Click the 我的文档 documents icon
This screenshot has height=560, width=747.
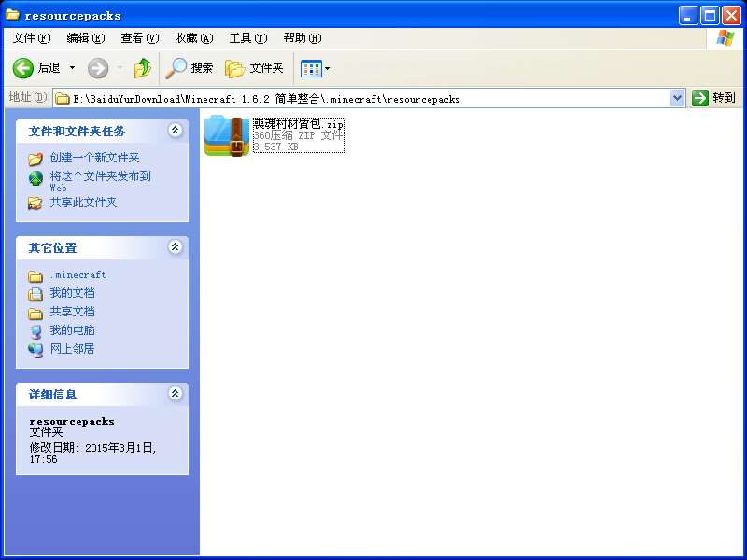(x=35, y=294)
